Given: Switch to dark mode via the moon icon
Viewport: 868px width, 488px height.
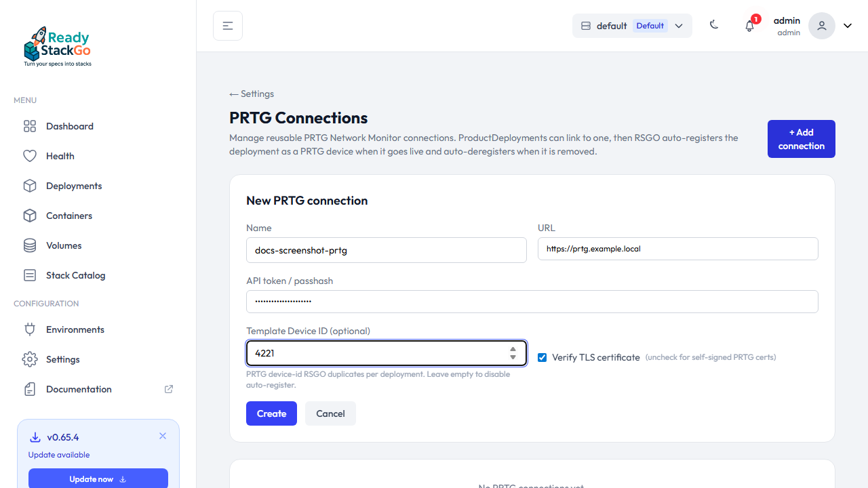Looking at the screenshot, I should point(714,25).
